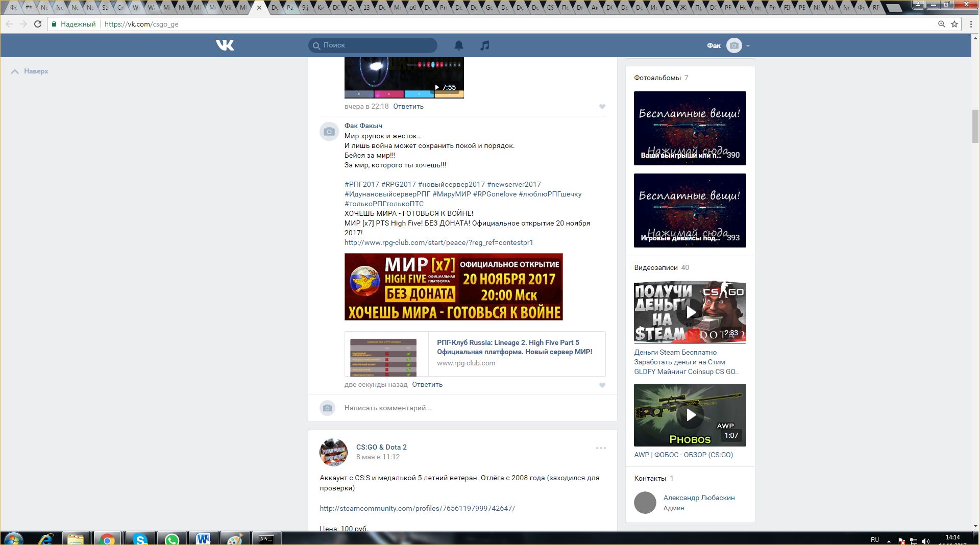Switch to the browser tab labeled Vir
This screenshot has height=545, width=980.
[228, 8]
